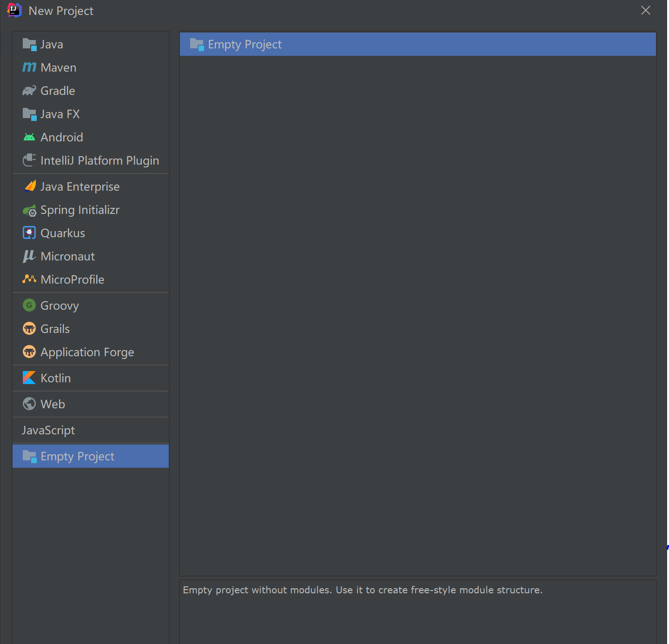Screen dimensions: 669x644
Task: Select the JavaScript project type
Action: pyautogui.click(x=91, y=430)
